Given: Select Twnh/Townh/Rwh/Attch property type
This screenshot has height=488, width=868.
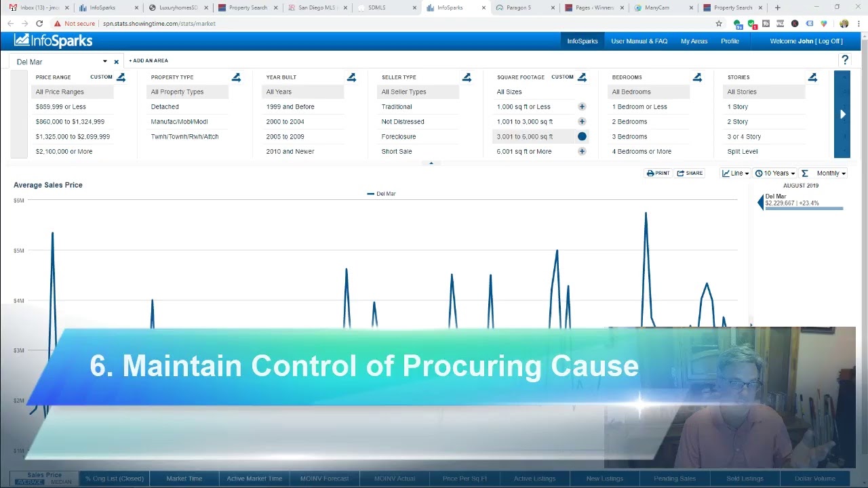Looking at the screenshot, I should coord(184,136).
